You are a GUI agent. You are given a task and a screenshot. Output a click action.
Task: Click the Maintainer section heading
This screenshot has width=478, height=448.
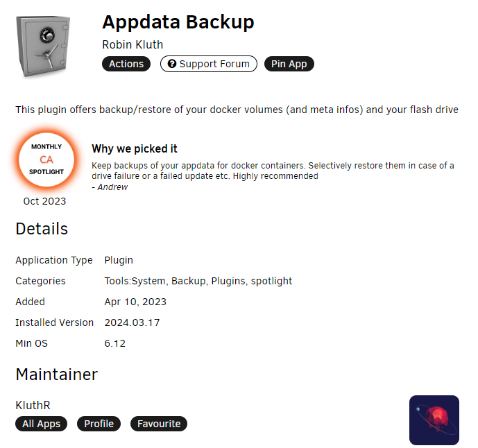click(x=57, y=374)
